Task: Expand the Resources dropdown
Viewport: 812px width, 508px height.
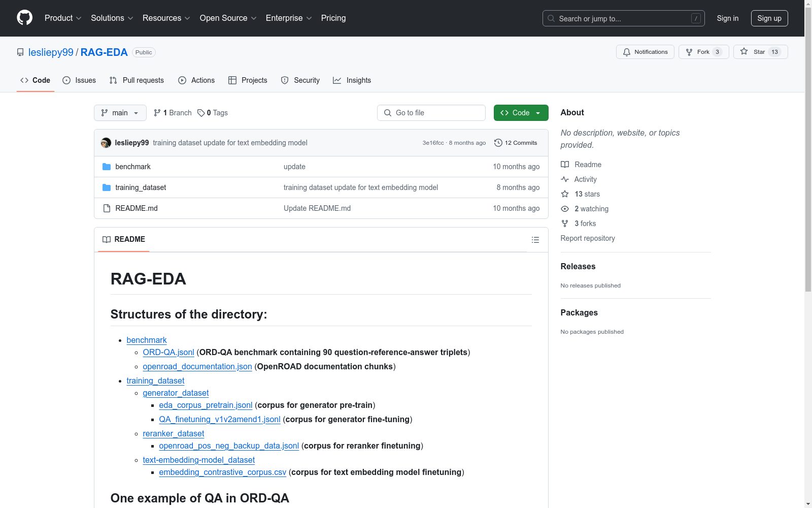Action: (166, 18)
